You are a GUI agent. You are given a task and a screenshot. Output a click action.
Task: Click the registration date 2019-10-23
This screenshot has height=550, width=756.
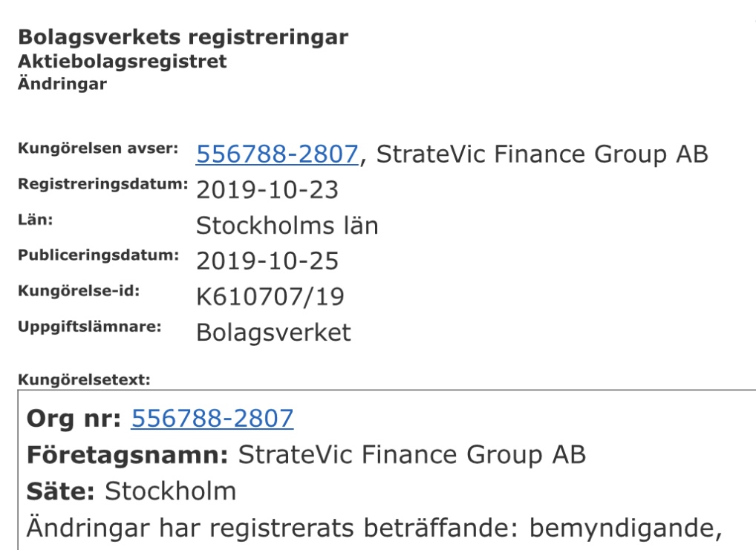267,189
